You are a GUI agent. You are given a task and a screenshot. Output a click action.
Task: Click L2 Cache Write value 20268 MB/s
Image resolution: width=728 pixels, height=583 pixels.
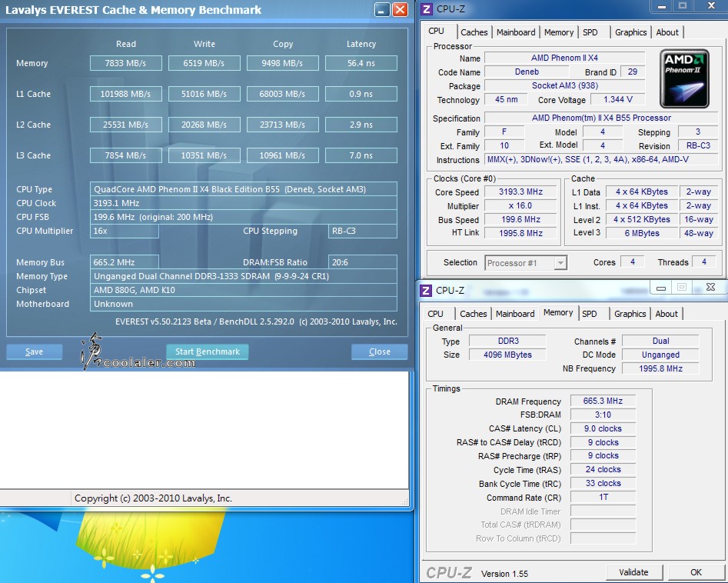(204, 125)
